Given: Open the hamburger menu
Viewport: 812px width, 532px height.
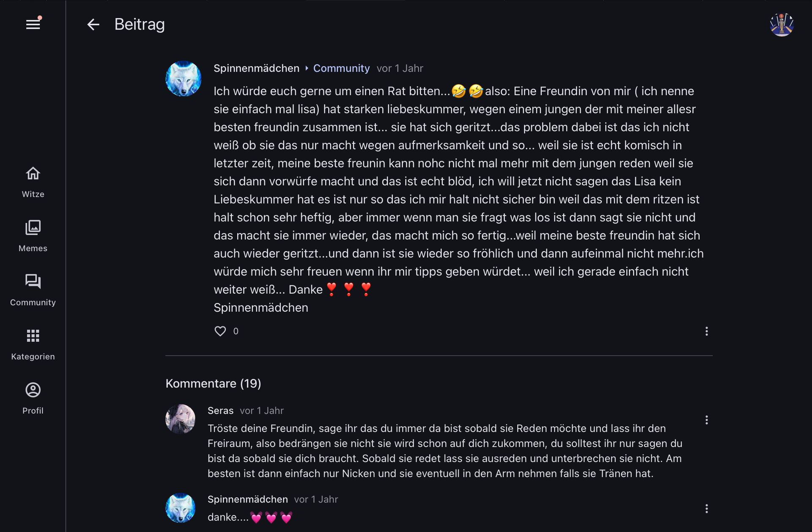Looking at the screenshot, I should pos(33,25).
